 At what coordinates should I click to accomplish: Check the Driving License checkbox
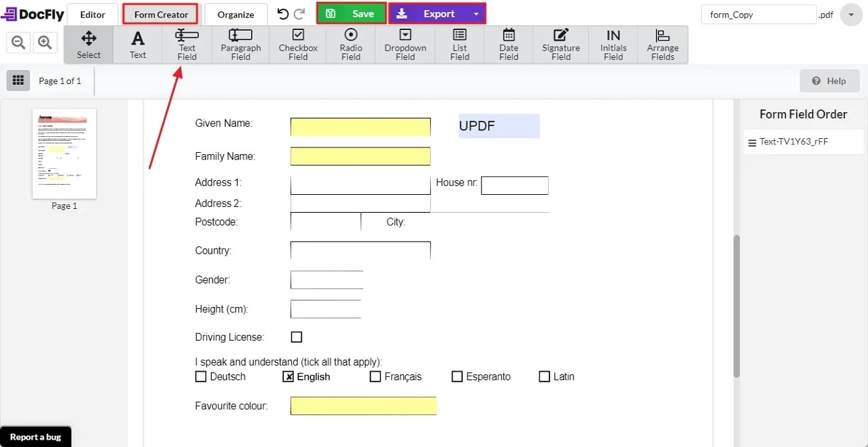tap(296, 337)
